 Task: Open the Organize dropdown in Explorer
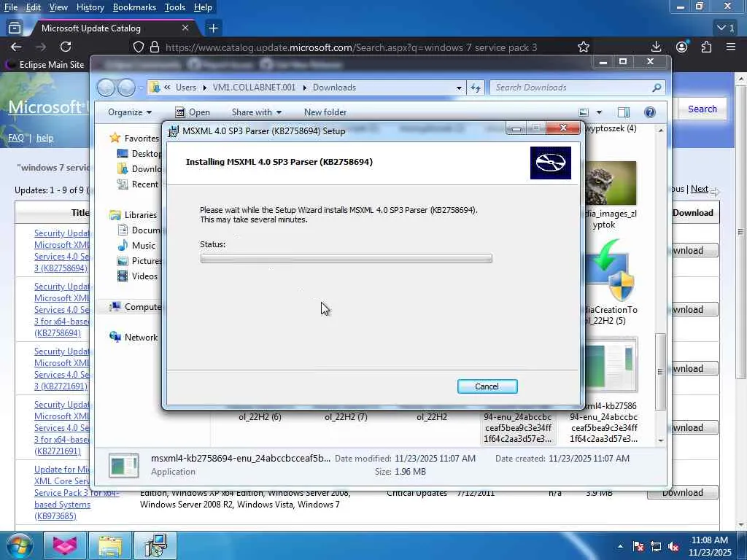[130, 112]
